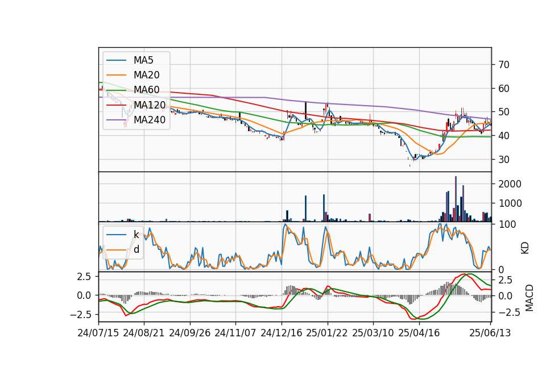The image size is (546, 392).
Task: Click the MA60 legend label
Action: pyautogui.click(x=146, y=90)
